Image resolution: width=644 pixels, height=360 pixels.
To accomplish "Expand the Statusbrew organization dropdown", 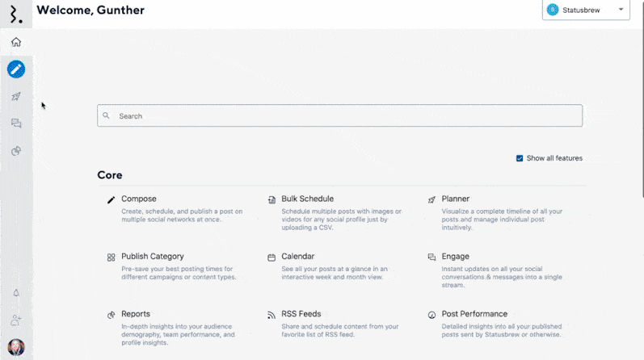I will (586, 10).
